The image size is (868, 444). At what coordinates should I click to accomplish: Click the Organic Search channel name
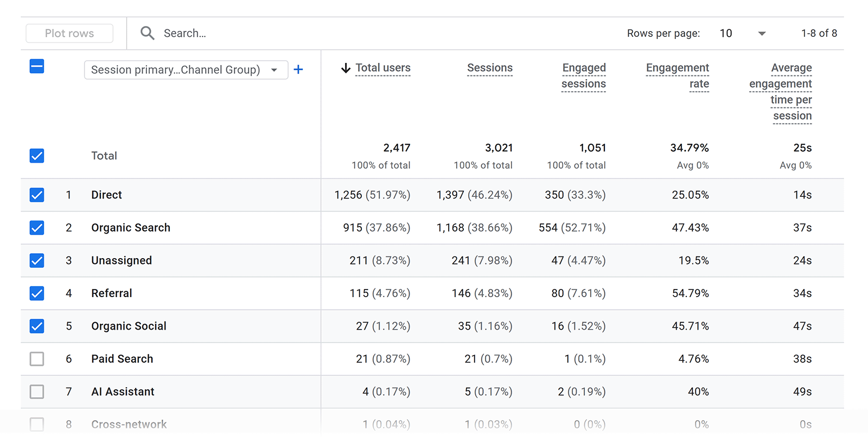(x=131, y=228)
